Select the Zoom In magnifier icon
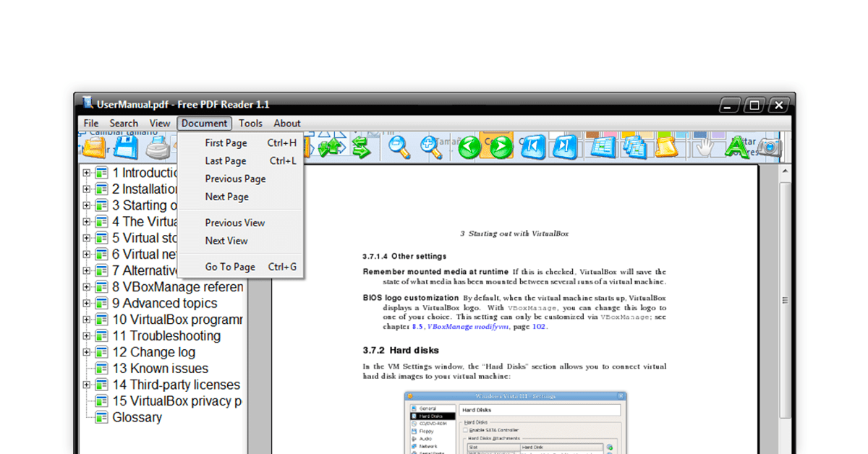 (430, 146)
